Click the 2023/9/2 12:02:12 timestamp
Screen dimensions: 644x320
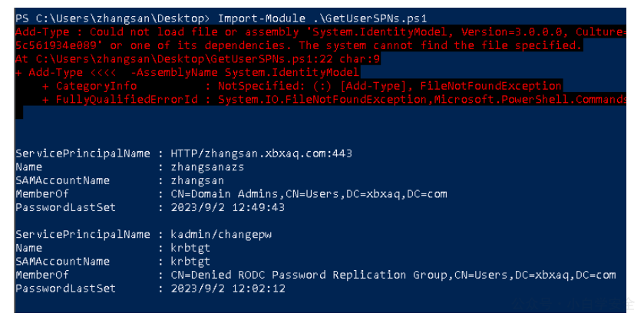pos(227,289)
